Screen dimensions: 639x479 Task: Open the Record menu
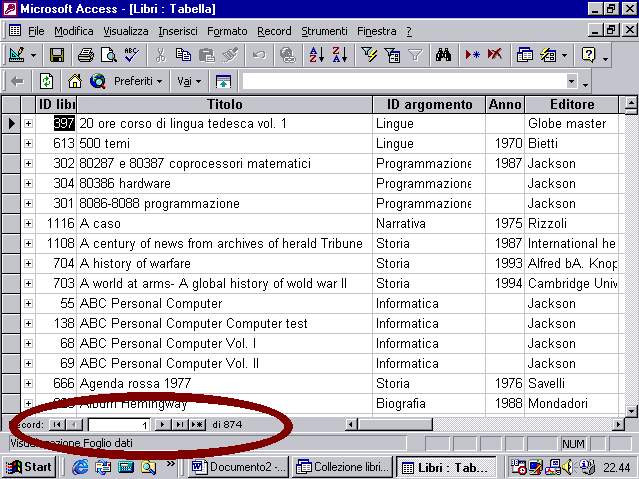click(274, 31)
